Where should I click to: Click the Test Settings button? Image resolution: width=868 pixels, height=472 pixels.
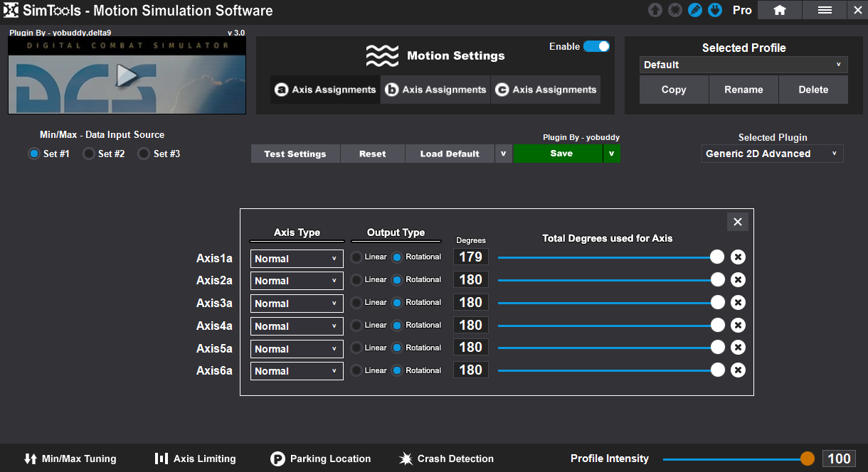tap(295, 154)
